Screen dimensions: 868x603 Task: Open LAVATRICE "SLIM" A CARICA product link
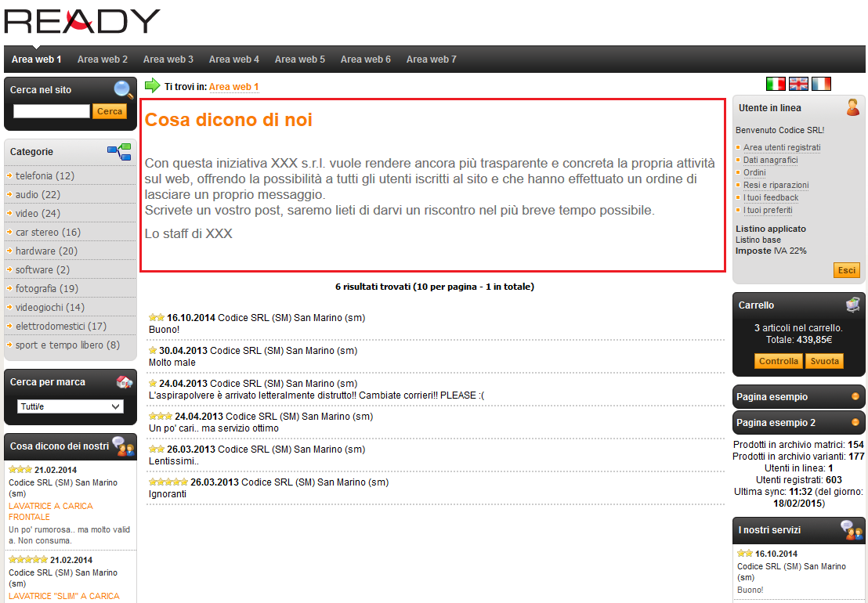(x=64, y=597)
